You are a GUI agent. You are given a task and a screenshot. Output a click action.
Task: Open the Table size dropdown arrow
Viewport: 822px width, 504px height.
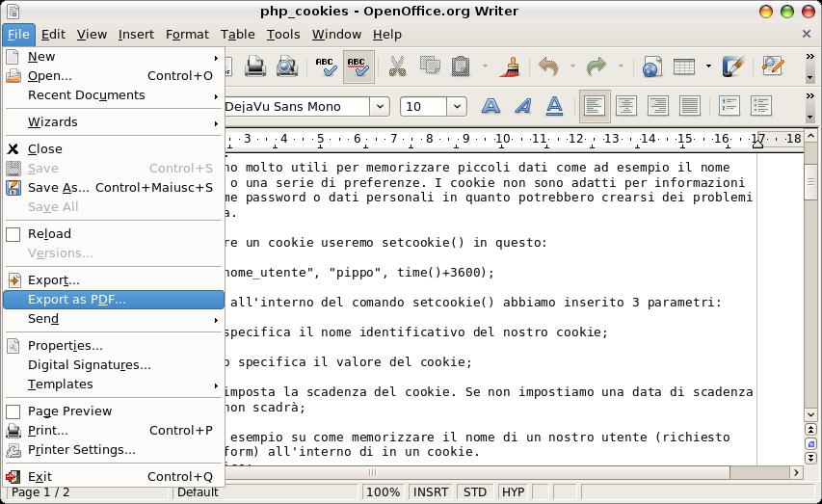(x=708, y=66)
